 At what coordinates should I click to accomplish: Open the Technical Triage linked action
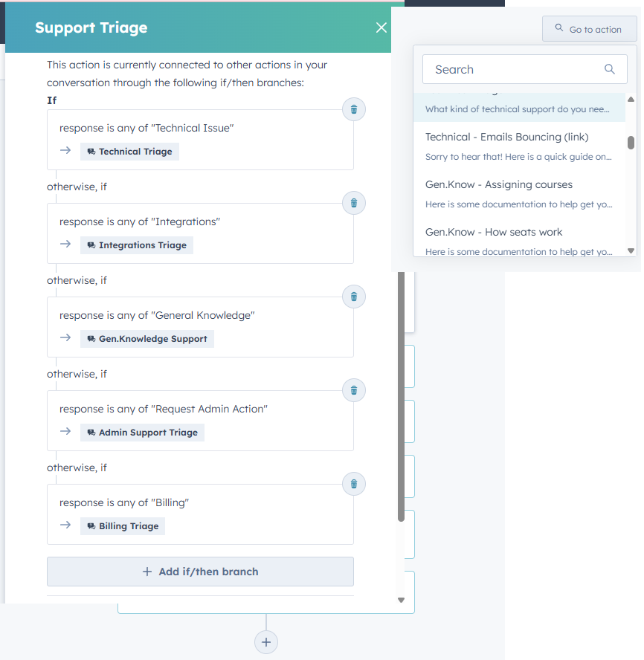[x=129, y=152]
